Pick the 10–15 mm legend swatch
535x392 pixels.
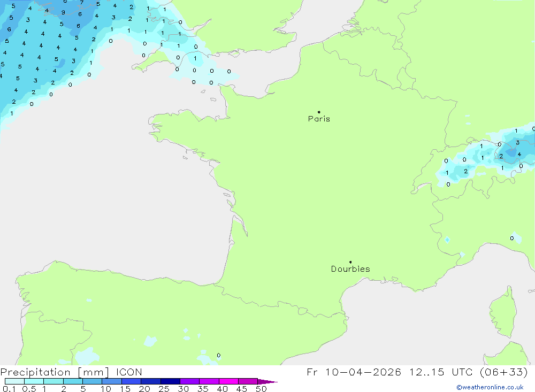point(112,381)
